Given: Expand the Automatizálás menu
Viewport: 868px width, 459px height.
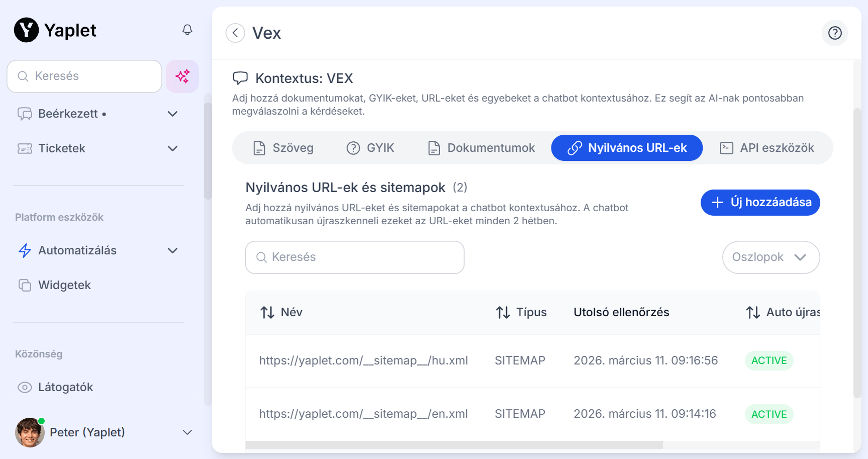Looking at the screenshot, I should tap(172, 250).
